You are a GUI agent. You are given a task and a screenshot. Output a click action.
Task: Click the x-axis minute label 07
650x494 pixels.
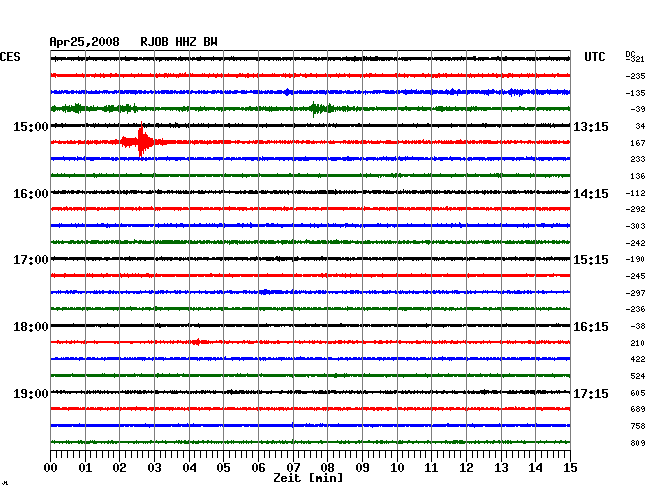click(x=293, y=468)
